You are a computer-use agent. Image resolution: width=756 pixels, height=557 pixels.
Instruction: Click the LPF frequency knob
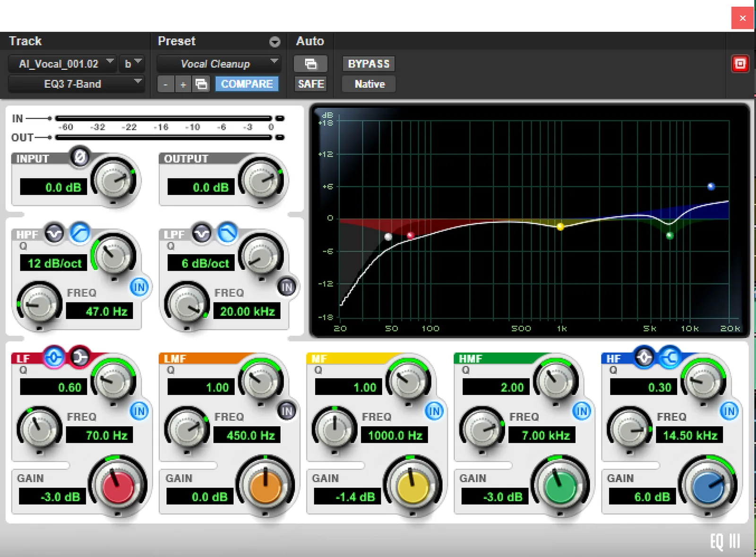click(187, 305)
